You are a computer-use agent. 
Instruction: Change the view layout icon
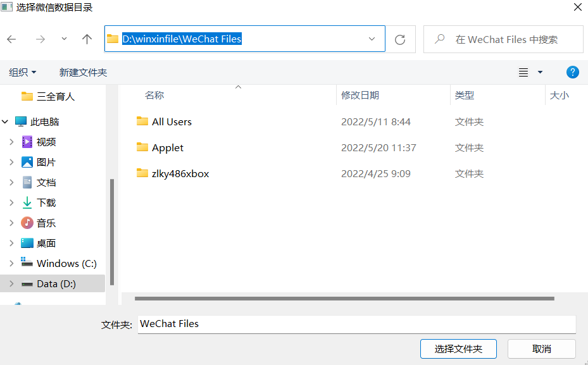click(x=523, y=72)
